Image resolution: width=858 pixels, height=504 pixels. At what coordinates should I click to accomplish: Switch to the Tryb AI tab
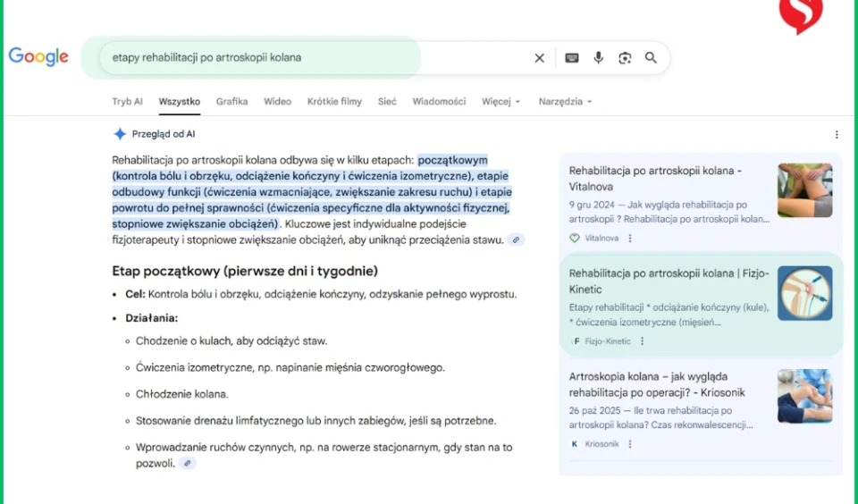(127, 101)
